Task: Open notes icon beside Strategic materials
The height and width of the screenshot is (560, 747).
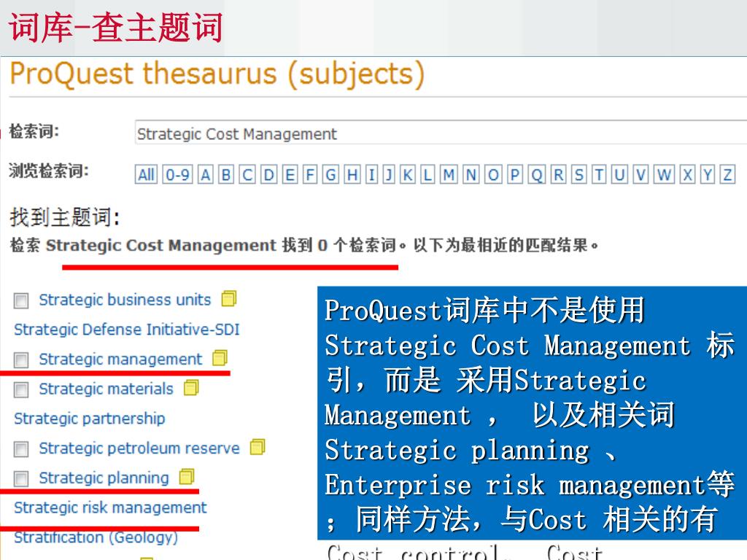Action: click(191, 388)
